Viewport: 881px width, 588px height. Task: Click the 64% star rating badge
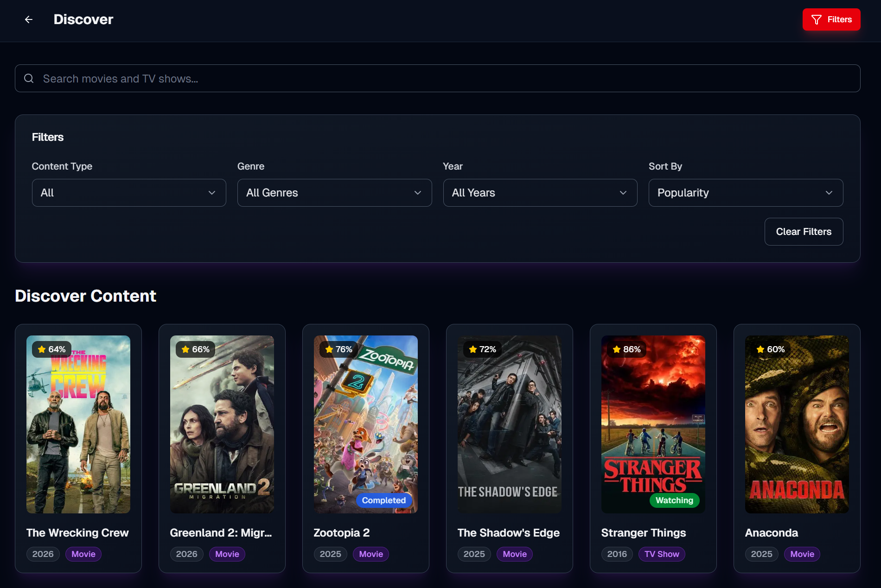(x=51, y=349)
